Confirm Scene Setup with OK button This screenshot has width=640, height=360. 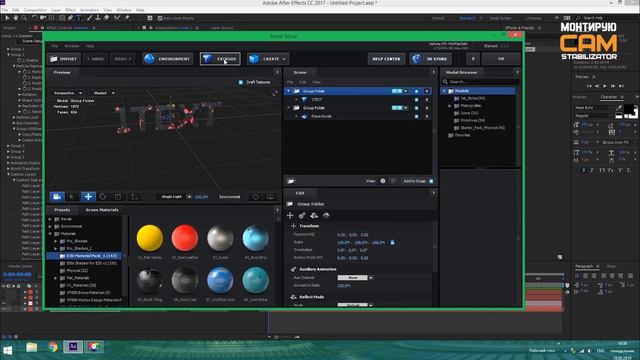[501, 59]
